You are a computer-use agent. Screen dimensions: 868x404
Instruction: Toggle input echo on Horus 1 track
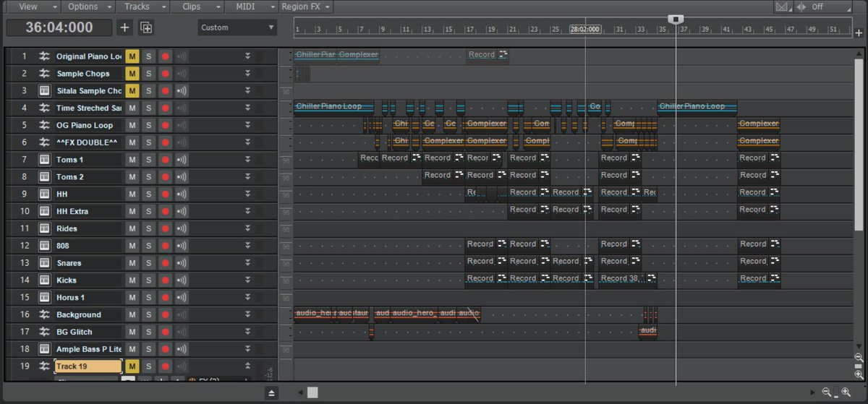182,297
